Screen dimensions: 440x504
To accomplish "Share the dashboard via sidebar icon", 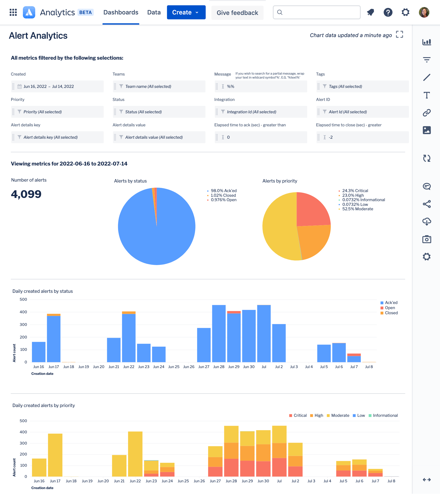I will coord(427,204).
